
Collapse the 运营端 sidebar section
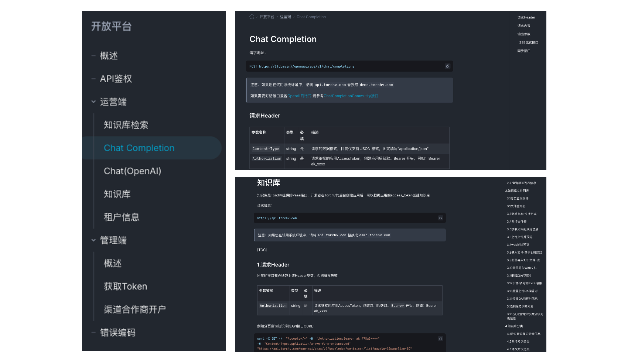click(93, 102)
